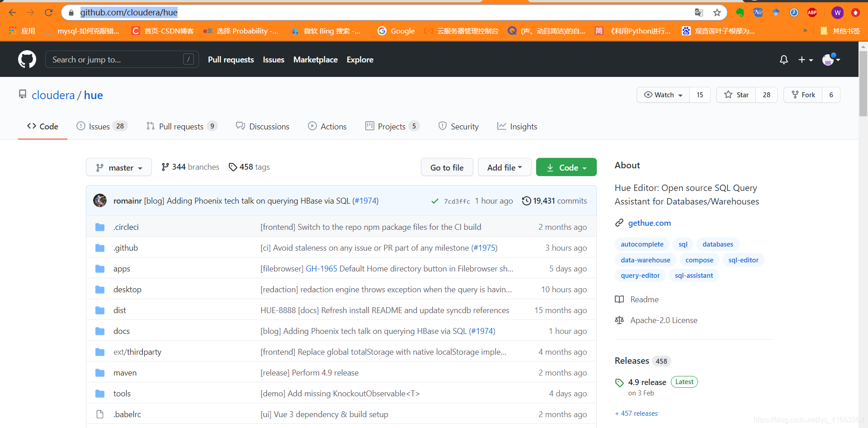Open Chrome profile W avatar

coord(837,13)
